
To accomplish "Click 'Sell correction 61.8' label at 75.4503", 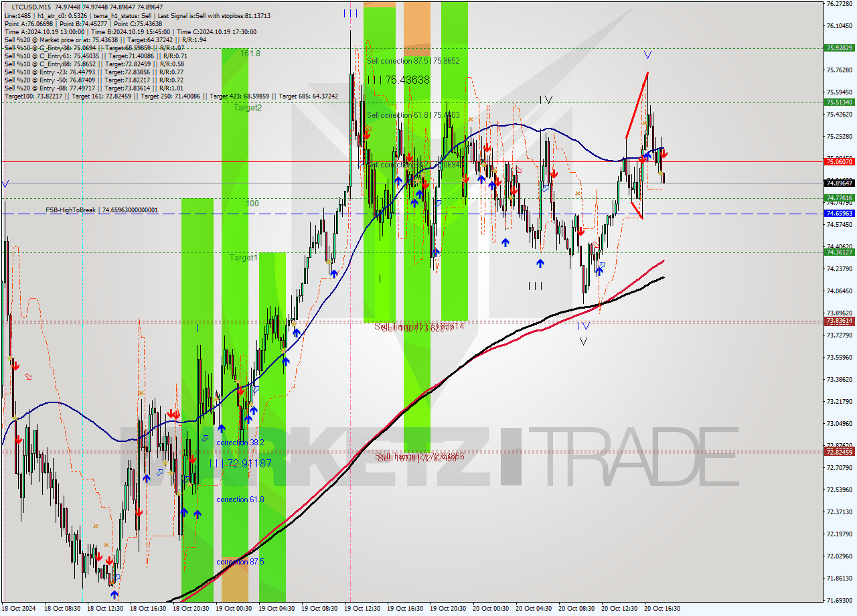I will [x=413, y=115].
